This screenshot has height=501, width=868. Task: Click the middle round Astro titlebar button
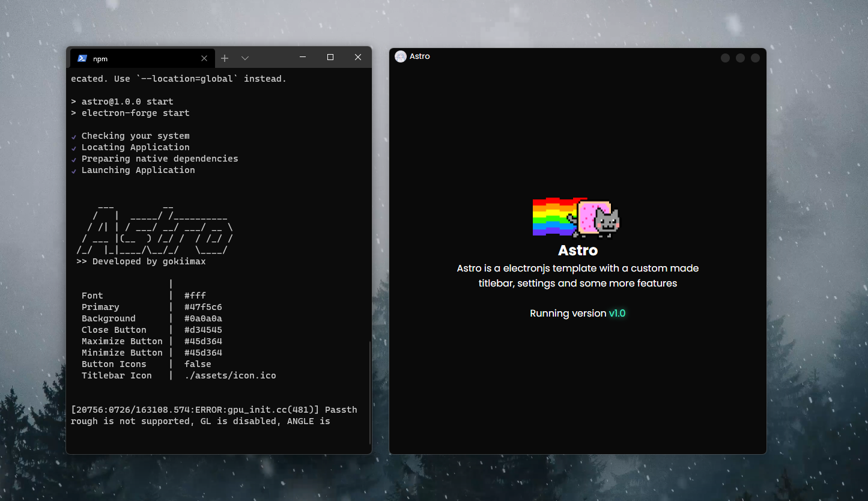coord(740,58)
